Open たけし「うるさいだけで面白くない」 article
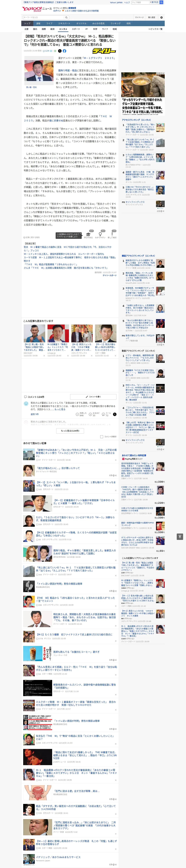This screenshot has width=186, height=868. (x=76, y=519)
